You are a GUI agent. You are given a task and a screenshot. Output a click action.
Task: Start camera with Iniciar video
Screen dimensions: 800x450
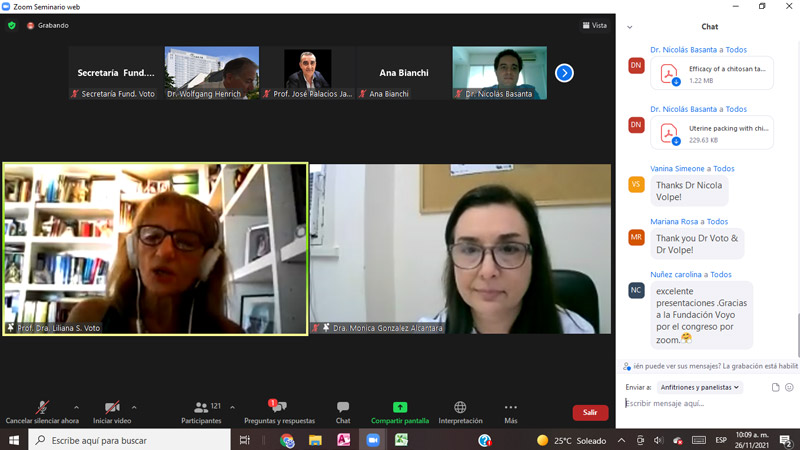coord(112,412)
